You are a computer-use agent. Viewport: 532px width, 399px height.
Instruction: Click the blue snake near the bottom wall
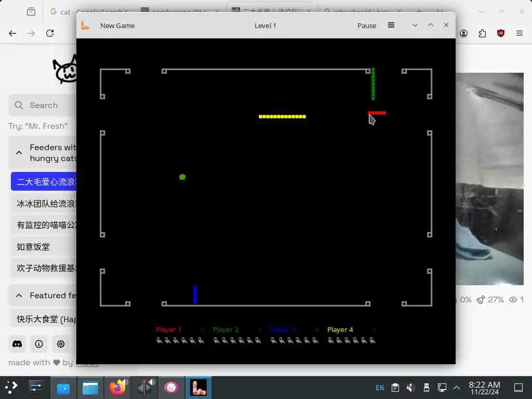[x=195, y=294]
